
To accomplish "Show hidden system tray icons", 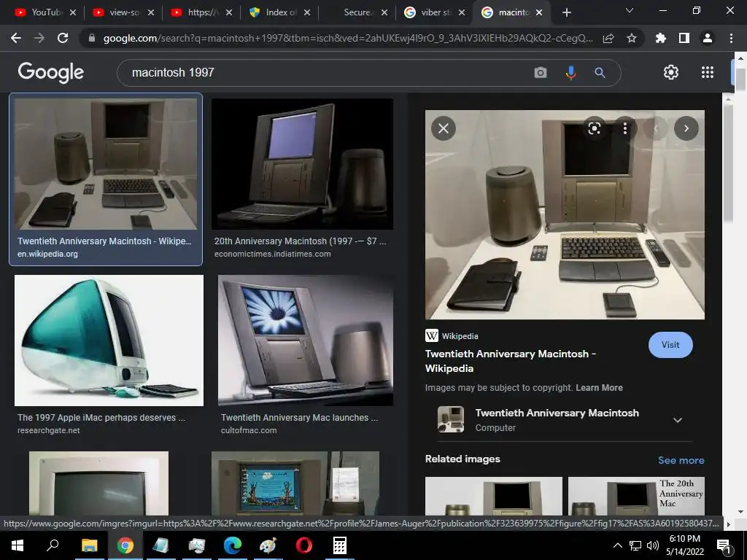I will [617, 545].
